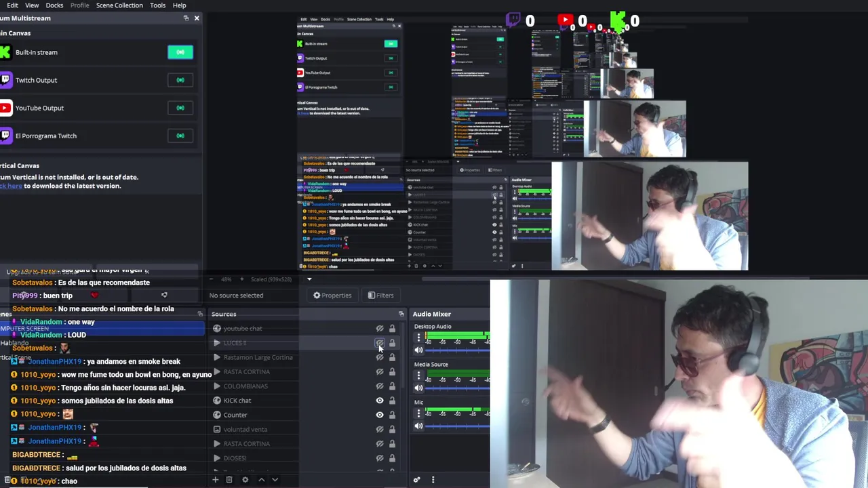Open the Docks menu
This screenshot has width=868, height=488.
[x=54, y=5]
